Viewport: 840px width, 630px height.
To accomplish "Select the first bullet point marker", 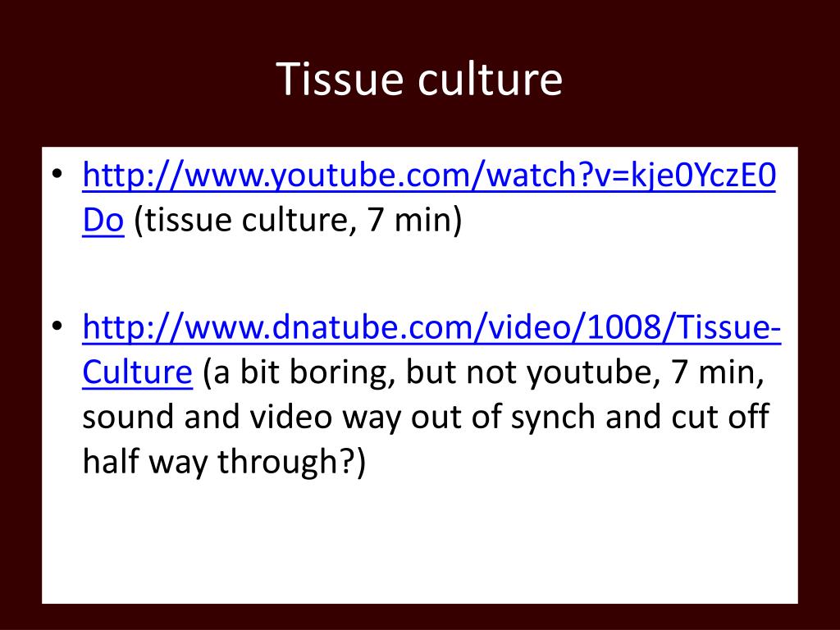I will 57,175.
